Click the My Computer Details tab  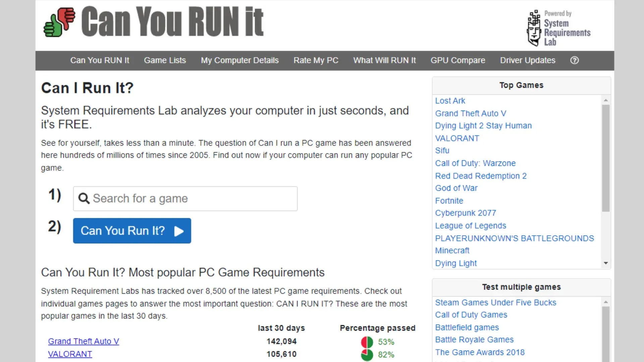pos(239,60)
